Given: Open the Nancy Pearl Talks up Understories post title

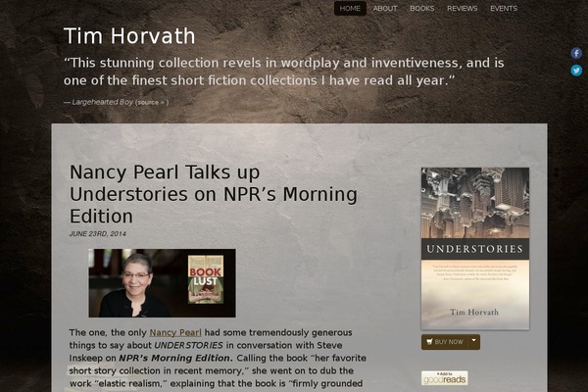Looking at the screenshot, I should pyautogui.click(x=213, y=194).
